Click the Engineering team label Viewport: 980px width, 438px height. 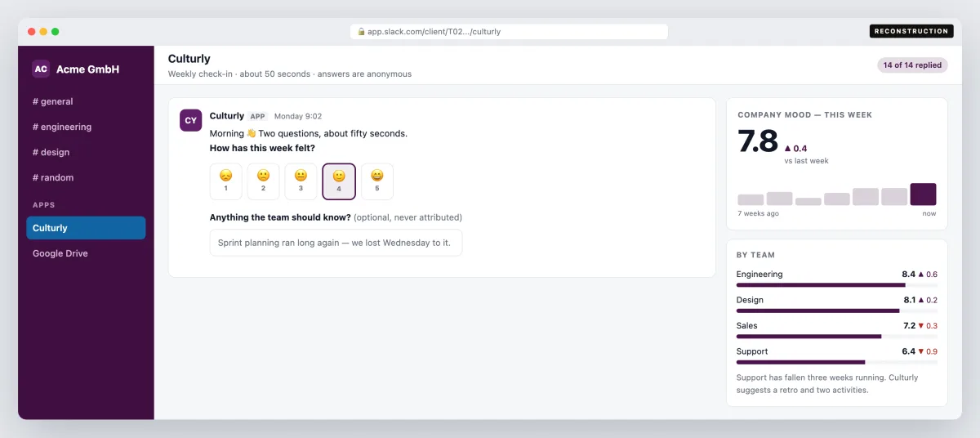(759, 275)
